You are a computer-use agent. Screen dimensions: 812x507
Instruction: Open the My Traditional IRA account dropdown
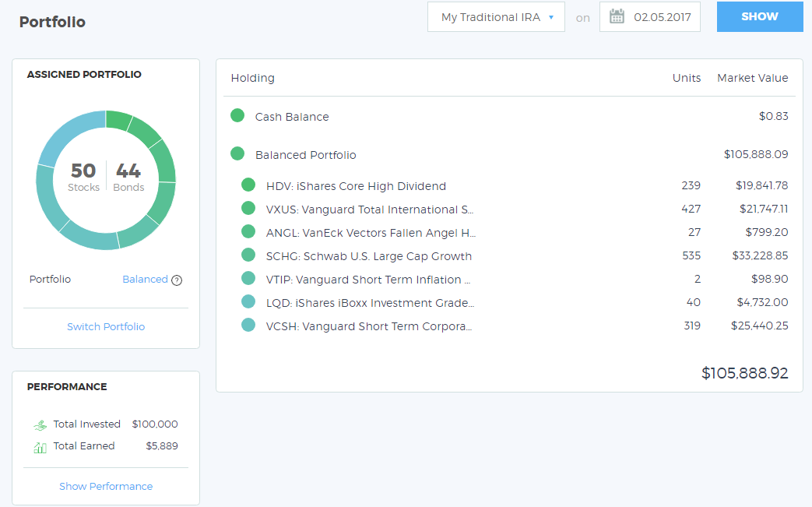coord(496,17)
